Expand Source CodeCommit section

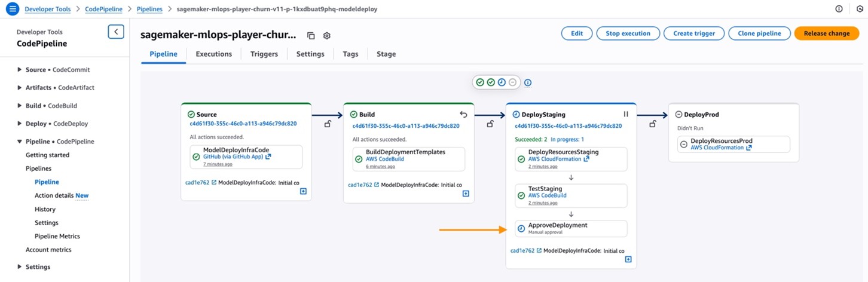click(20, 70)
